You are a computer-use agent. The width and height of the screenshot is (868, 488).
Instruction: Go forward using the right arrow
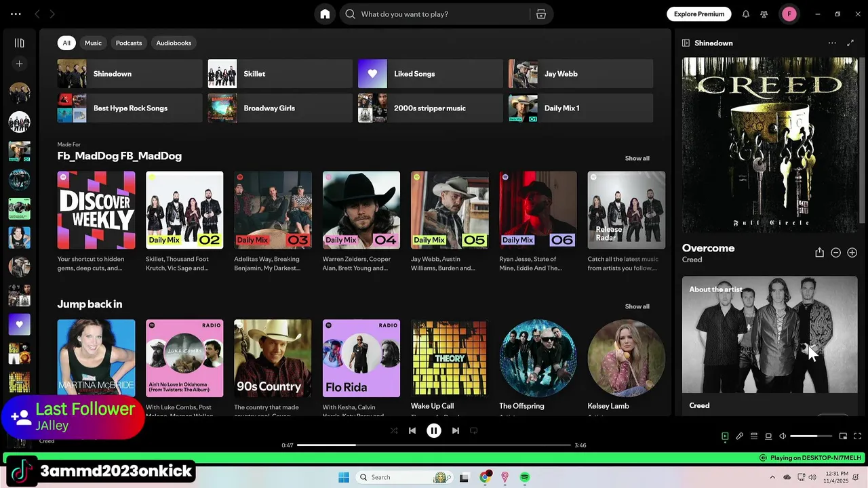[52, 14]
